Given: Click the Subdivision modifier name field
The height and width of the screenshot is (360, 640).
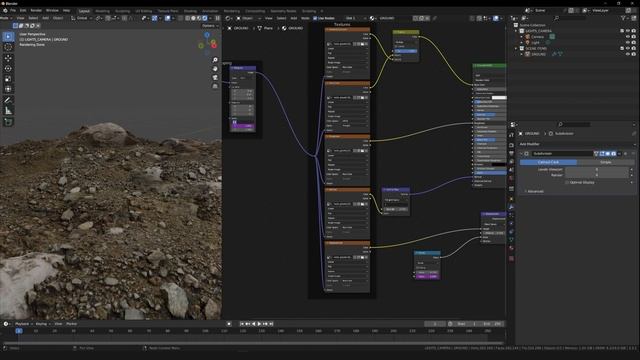Looking at the screenshot, I should [x=562, y=154].
